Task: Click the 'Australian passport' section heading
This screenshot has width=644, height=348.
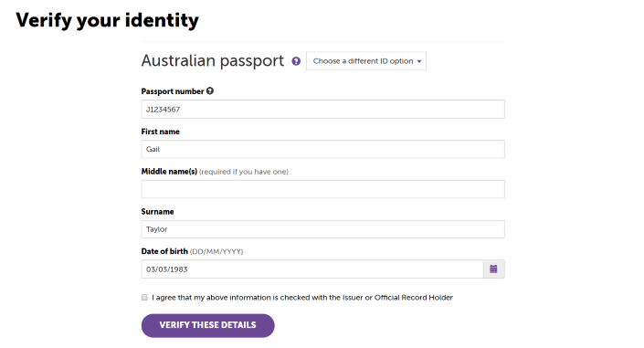Action: click(x=213, y=61)
